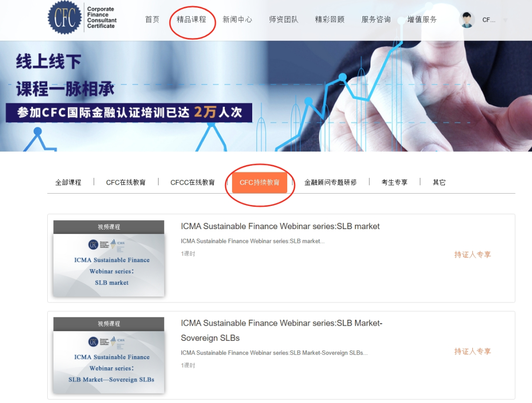Select the 考生专享 tab
This screenshot has height=403, width=532.
[x=394, y=182]
